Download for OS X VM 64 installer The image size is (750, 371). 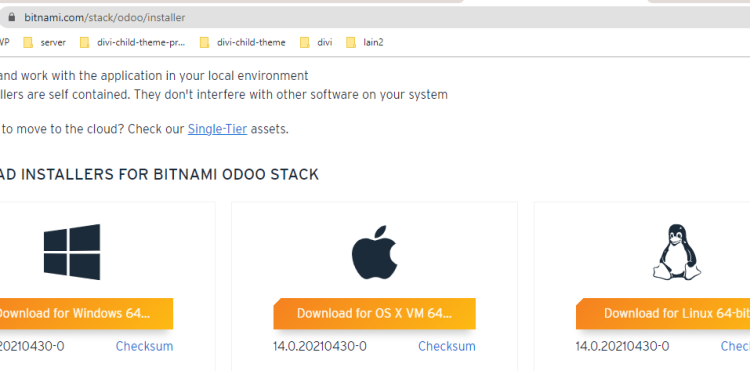tap(375, 314)
